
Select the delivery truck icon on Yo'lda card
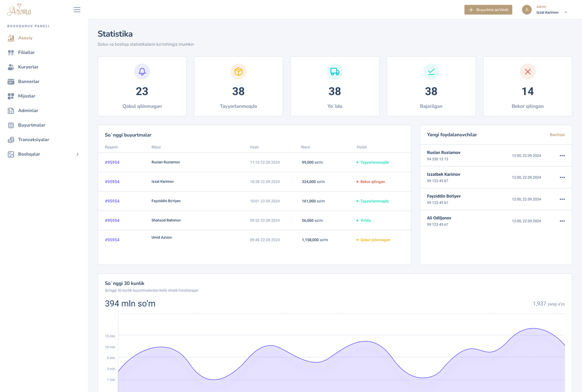point(335,71)
